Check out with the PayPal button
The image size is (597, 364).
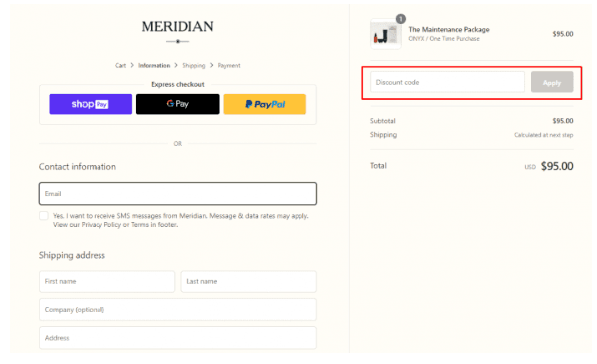pos(265,104)
